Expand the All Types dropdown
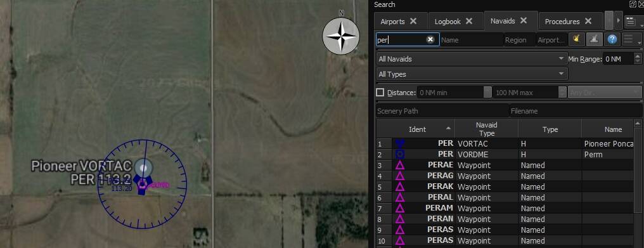This screenshot has width=644, height=248. (472, 74)
